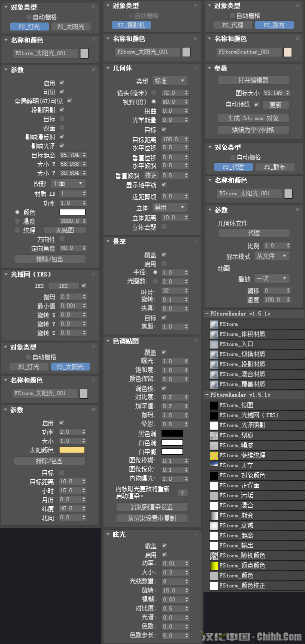The height and width of the screenshot is (644, 305).
Task: Choose the FStorm_衰减 falloff map icon
Action: pyautogui.click(x=213, y=526)
